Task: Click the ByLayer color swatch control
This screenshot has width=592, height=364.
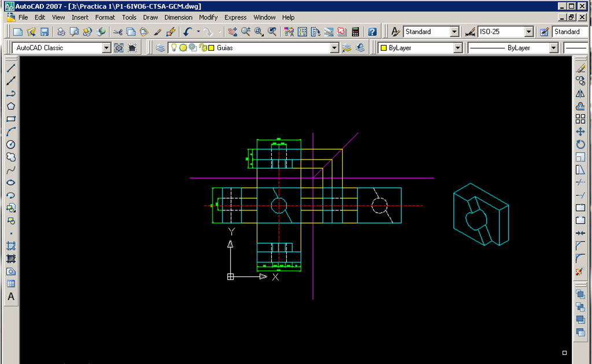Action: [419, 47]
